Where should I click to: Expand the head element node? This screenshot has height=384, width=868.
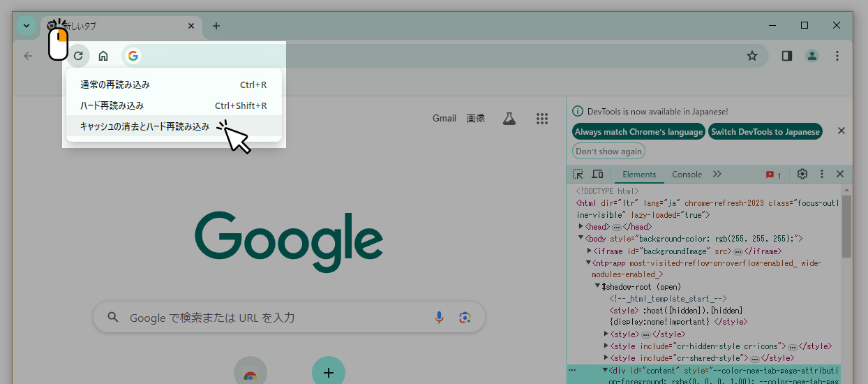581,227
